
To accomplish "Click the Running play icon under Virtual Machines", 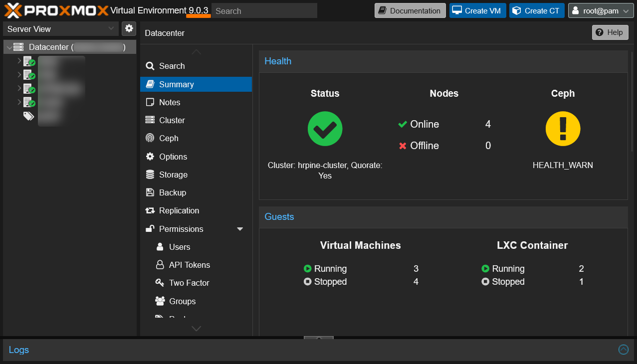I will pos(308,269).
